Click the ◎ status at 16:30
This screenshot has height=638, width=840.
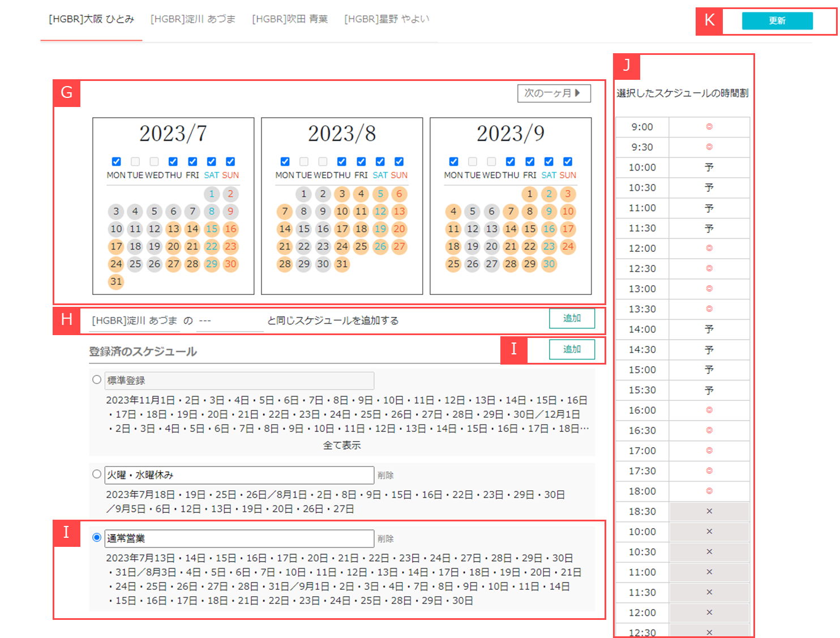(709, 430)
